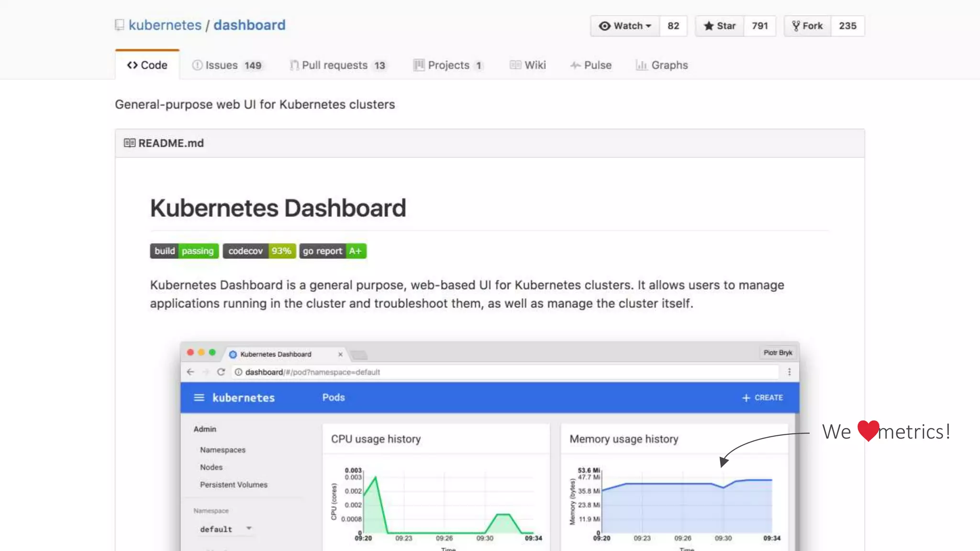This screenshot has height=551, width=980.
Task: View the Pulse activity tab
Action: pyautogui.click(x=591, y=65)
